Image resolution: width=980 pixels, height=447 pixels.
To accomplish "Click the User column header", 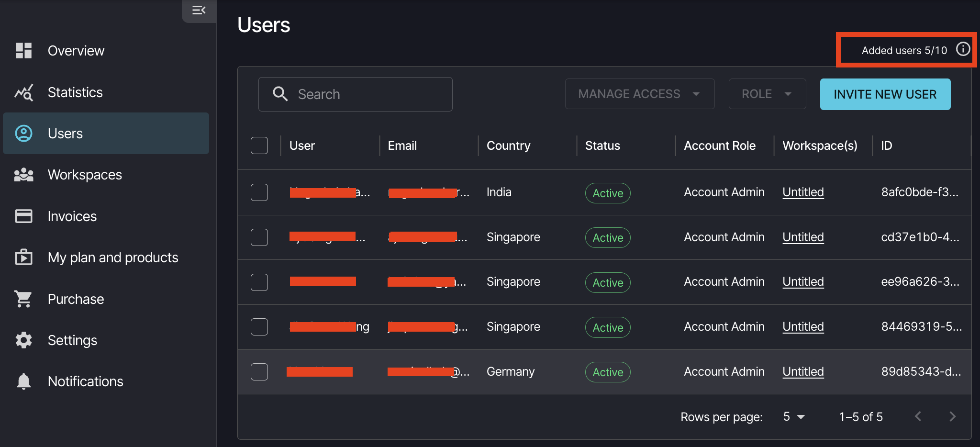I will (x=302, y=145).
